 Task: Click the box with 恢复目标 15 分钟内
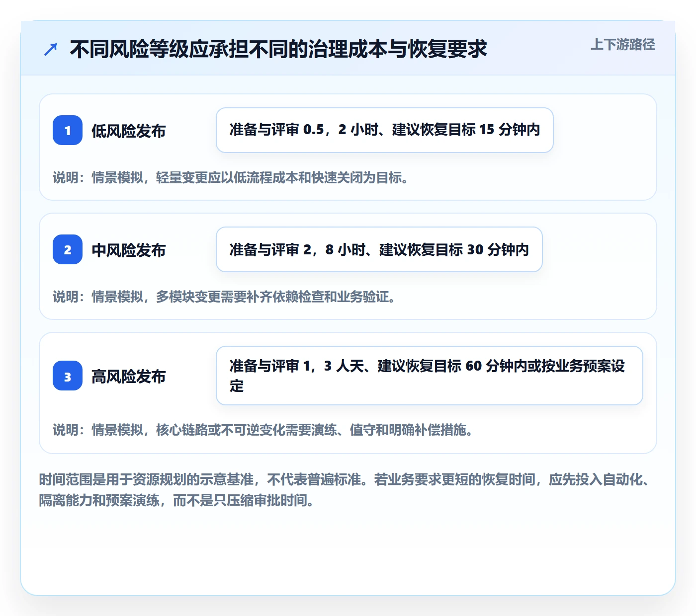[x=385, y=130]
